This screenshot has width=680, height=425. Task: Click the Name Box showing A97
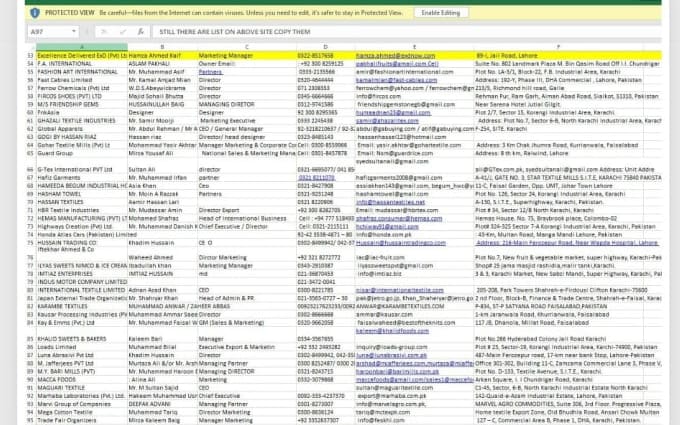[x=49, y=32]
